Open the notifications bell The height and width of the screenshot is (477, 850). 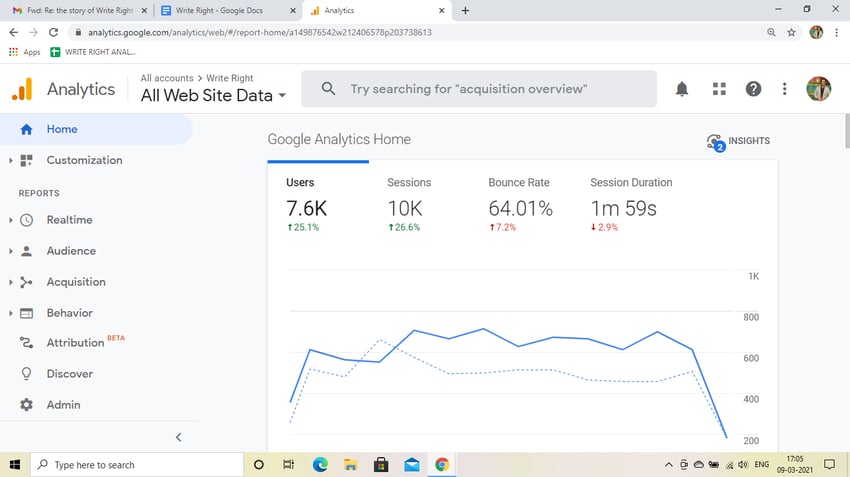coord(682,89)
